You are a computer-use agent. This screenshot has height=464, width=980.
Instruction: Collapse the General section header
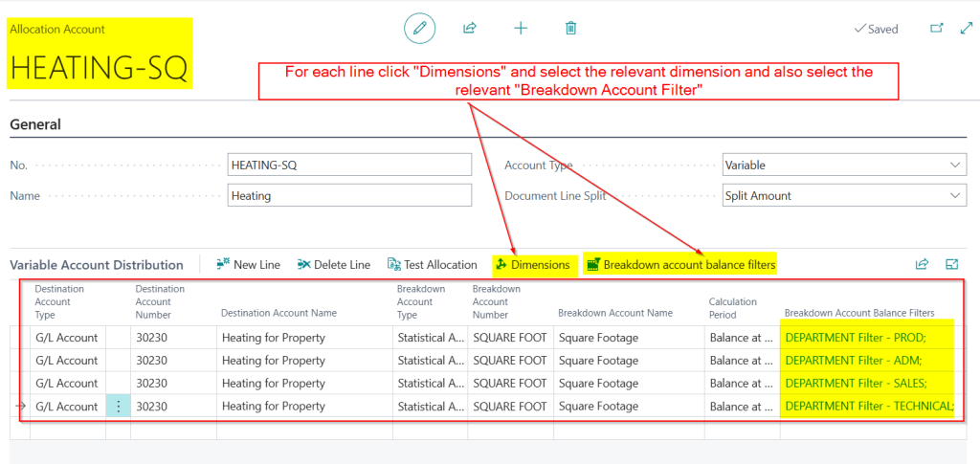(35, 124)
